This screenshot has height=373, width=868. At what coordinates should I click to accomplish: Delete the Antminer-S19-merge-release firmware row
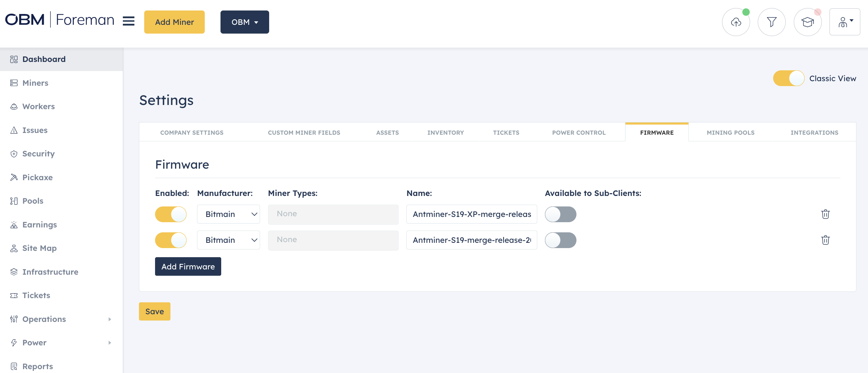click(825, 240)
